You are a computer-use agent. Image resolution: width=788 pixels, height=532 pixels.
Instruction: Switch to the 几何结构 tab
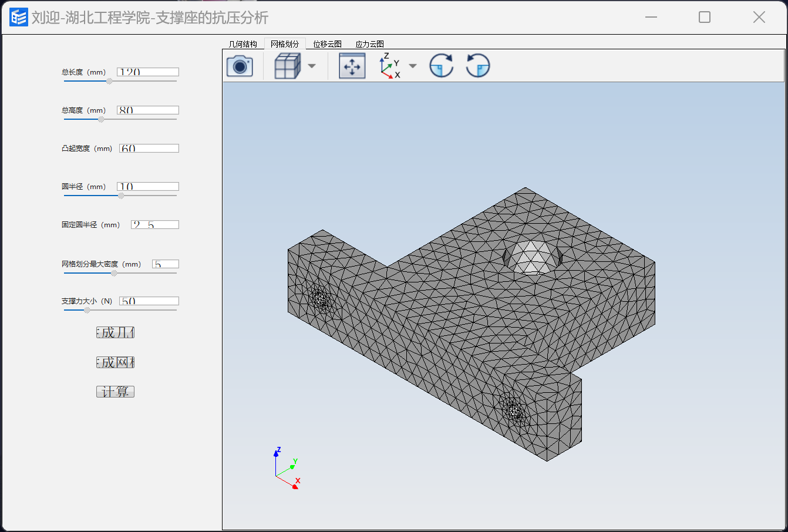(243, 44)
